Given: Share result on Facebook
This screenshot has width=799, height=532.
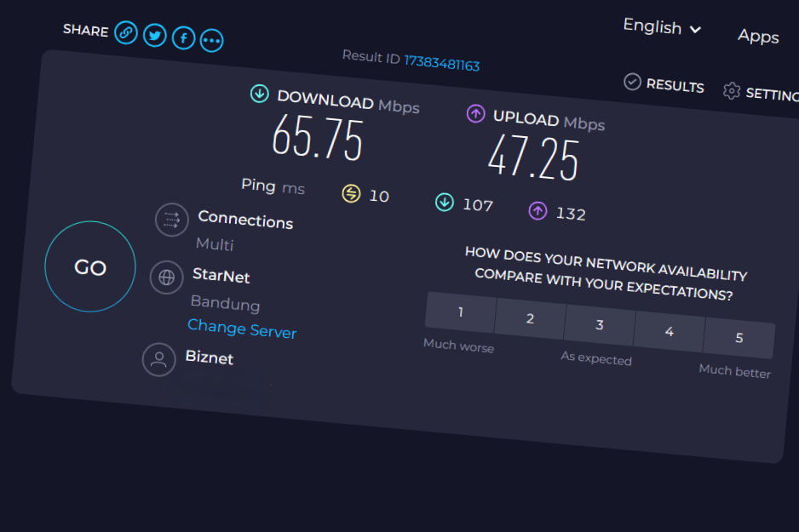Looking at the screenshot, I should (x=183, y=37).
